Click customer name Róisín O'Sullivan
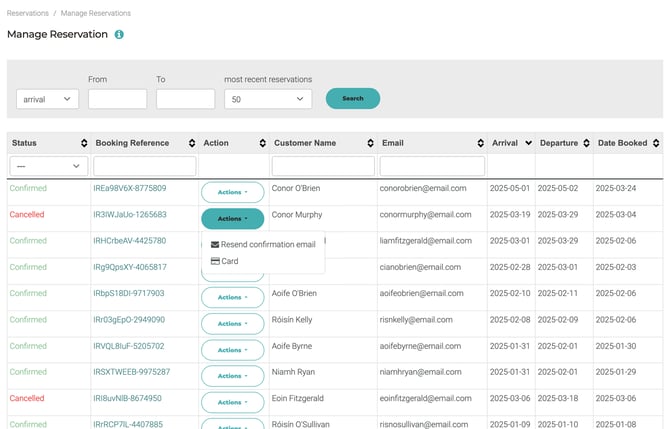 [x=301, y=424]
